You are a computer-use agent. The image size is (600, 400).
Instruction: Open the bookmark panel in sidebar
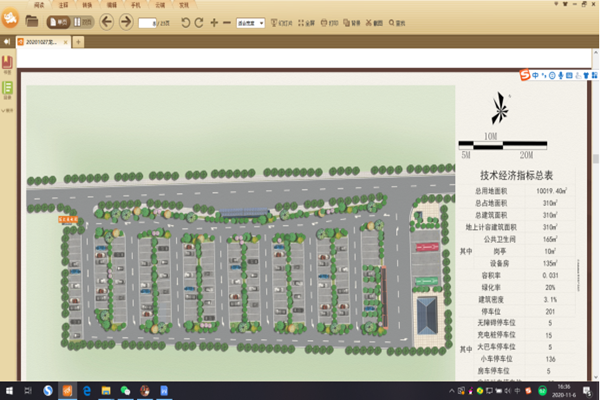[7, 65]
